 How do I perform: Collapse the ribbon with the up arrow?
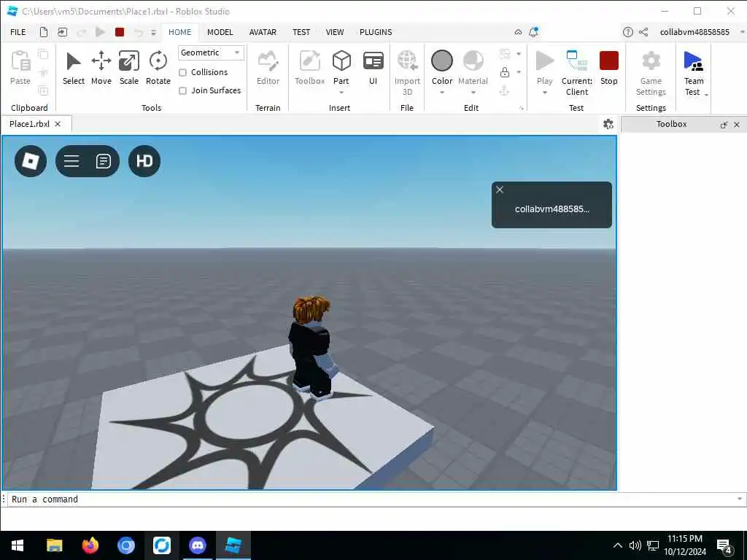pyautogui.click(x=518, y=32)
